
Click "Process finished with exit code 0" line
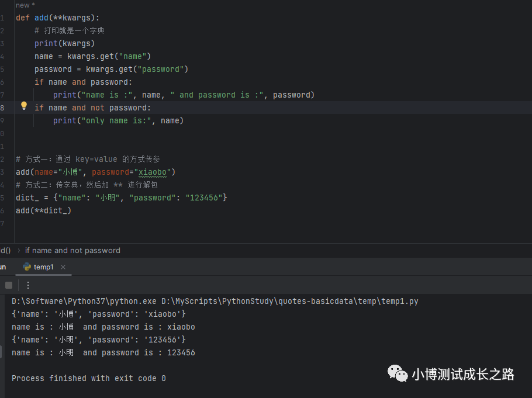pos(88,378)
